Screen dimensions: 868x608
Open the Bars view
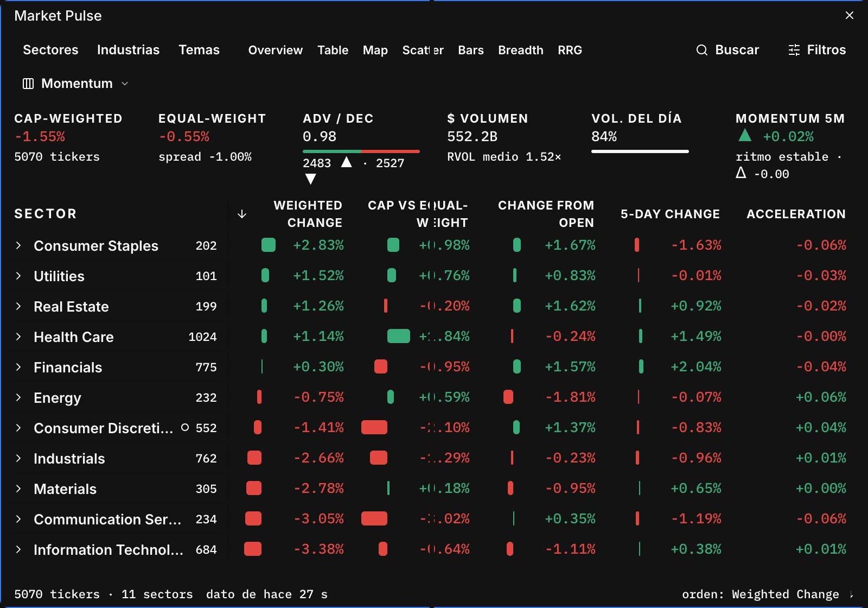(471, 50)
